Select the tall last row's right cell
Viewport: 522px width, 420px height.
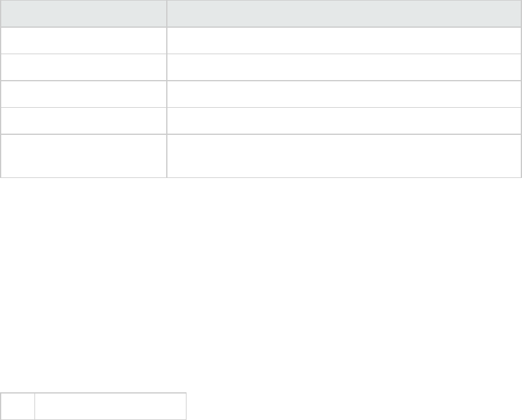[x=344, y=156]
